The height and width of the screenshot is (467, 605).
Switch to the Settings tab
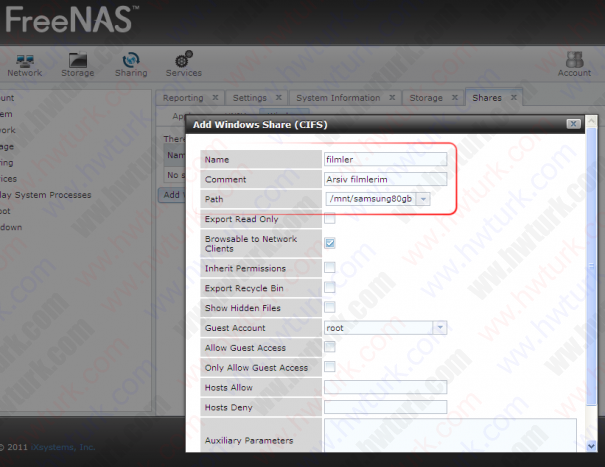[x=250, y=98]
